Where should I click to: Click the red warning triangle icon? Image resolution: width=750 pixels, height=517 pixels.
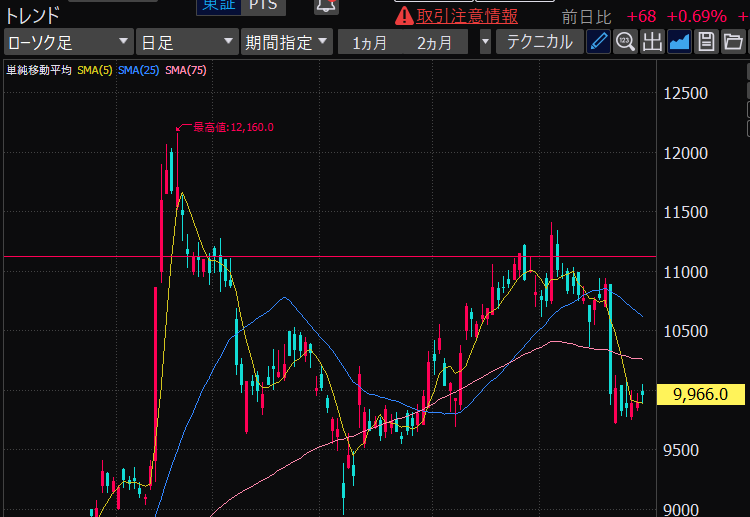coord(404,16)
